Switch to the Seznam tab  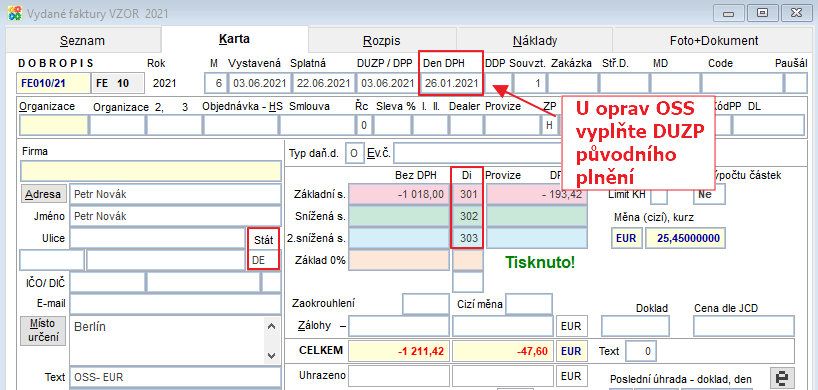tap(82, 41)
